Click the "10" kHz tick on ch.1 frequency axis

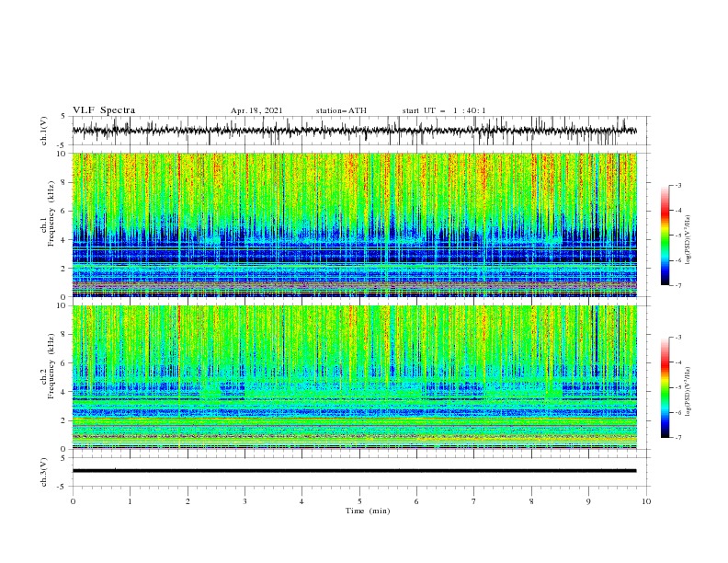(x=62, y=154)
